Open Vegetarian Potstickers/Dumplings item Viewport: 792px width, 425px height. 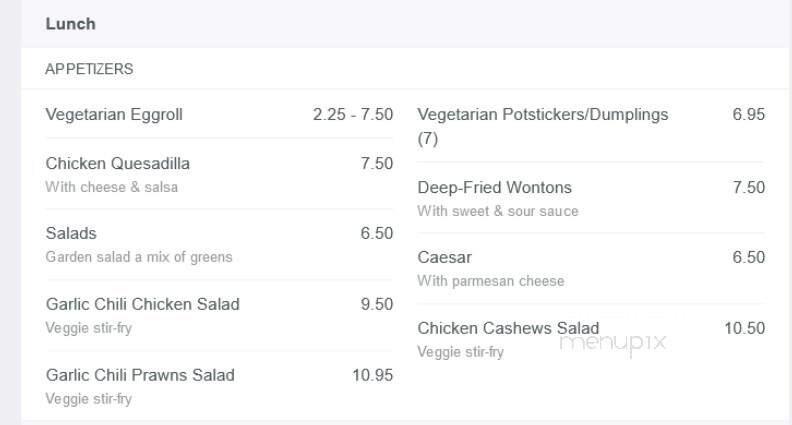[x=542, y=126]
